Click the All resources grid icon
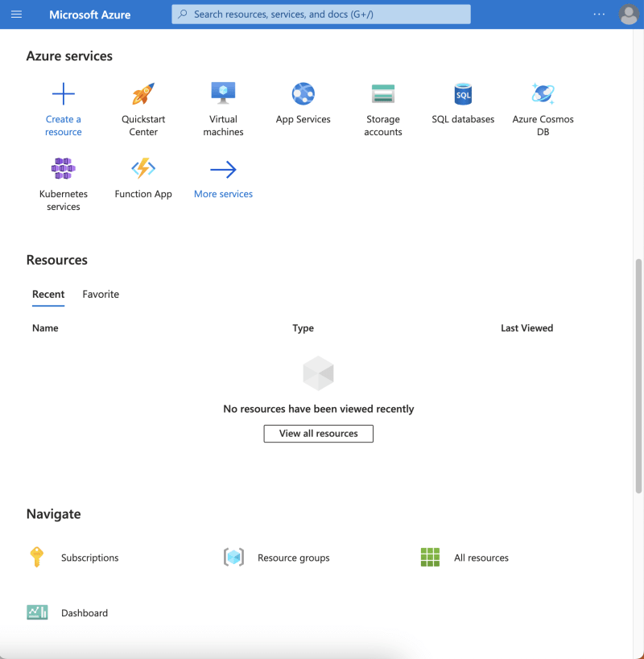The height and width of the screenshot is (659, 644). click(x=430, y=558)
